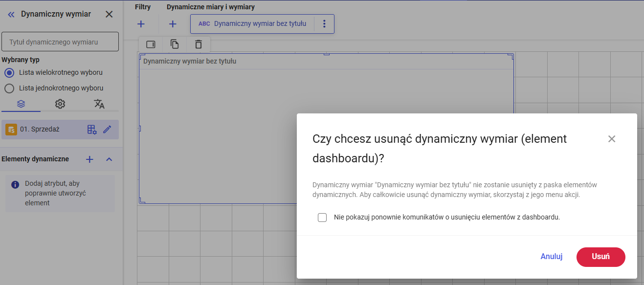Viewport: 644px width, 285px height.
Task: Duplicate the widget using copy icon
Action: [x=175, y=44]
